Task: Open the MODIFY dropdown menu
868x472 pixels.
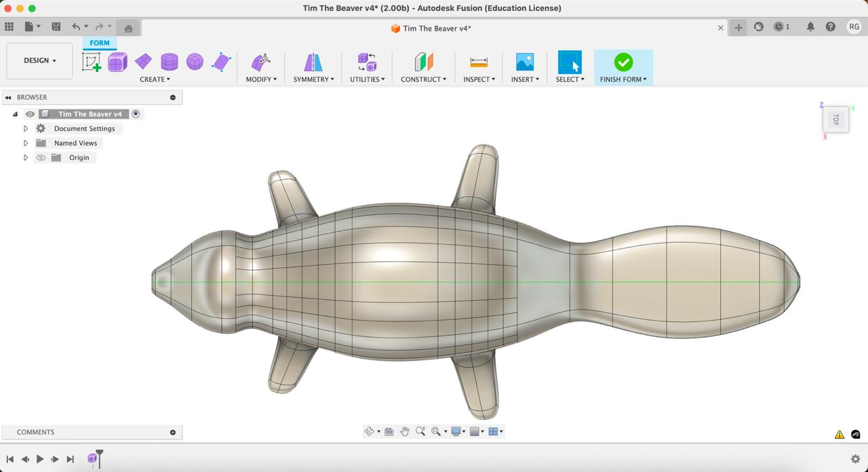Action: coord(261,79)
